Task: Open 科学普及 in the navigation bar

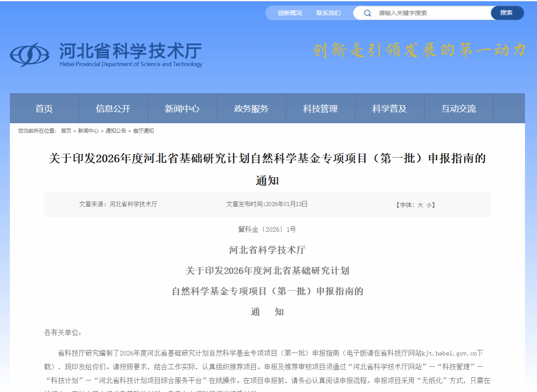Action: [x=390, y=109]
